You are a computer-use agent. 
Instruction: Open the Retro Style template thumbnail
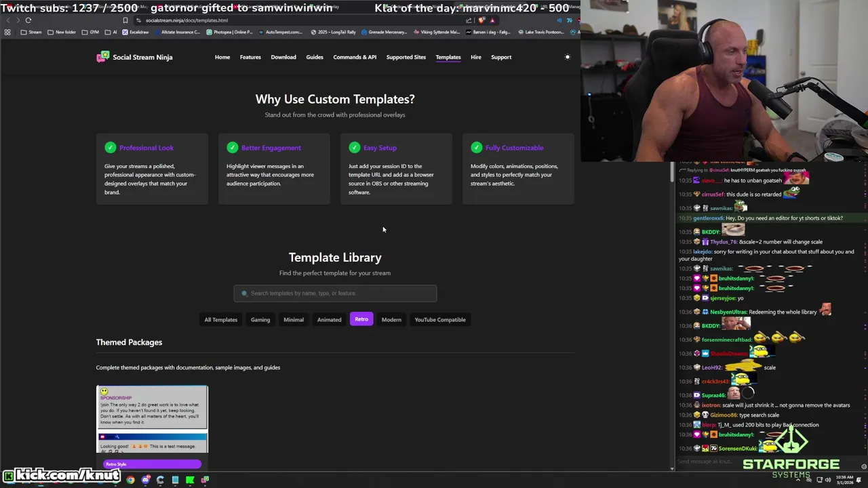[x=152, y=419]
